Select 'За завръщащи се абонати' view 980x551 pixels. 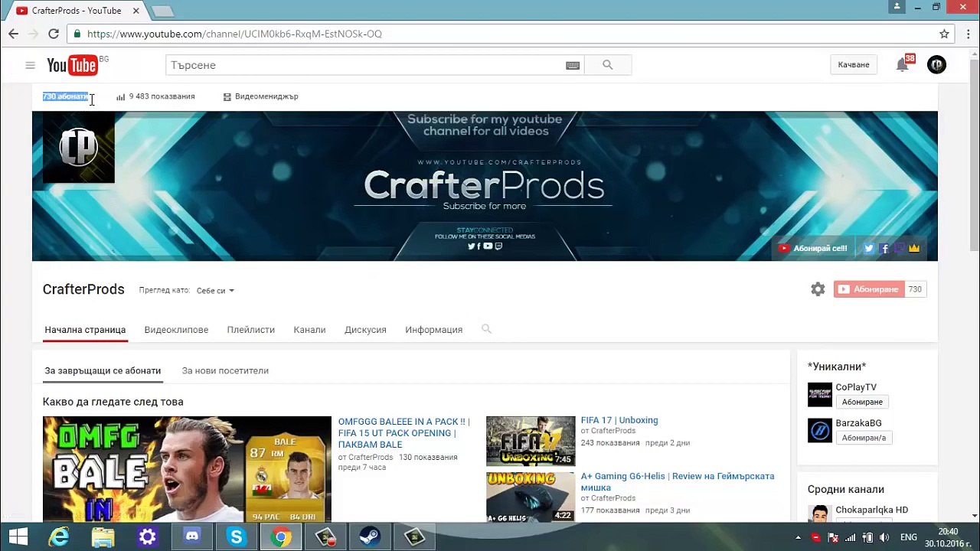[x=103, y=370]
